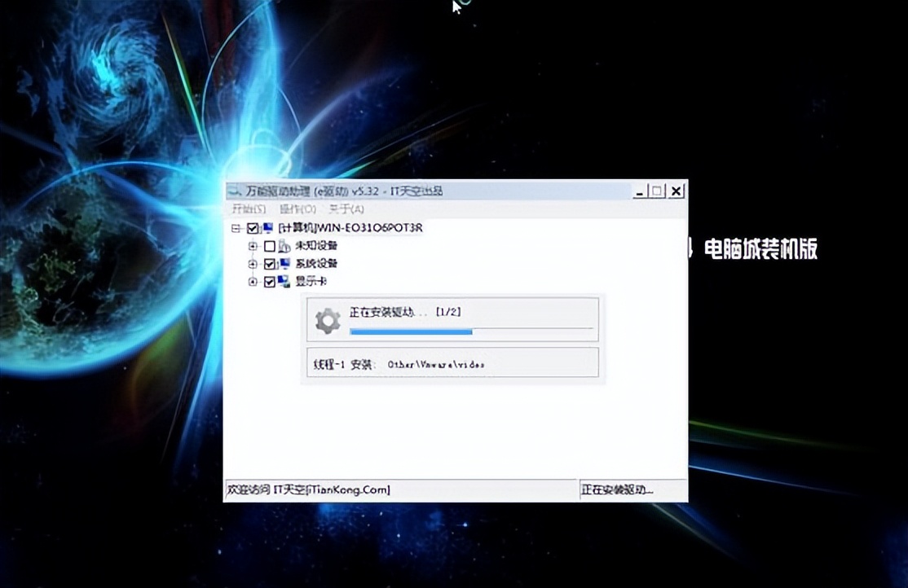The image size is (908, 588).
Task: Expand the 显示卡 tree node
Action: [x=253, y=282]
